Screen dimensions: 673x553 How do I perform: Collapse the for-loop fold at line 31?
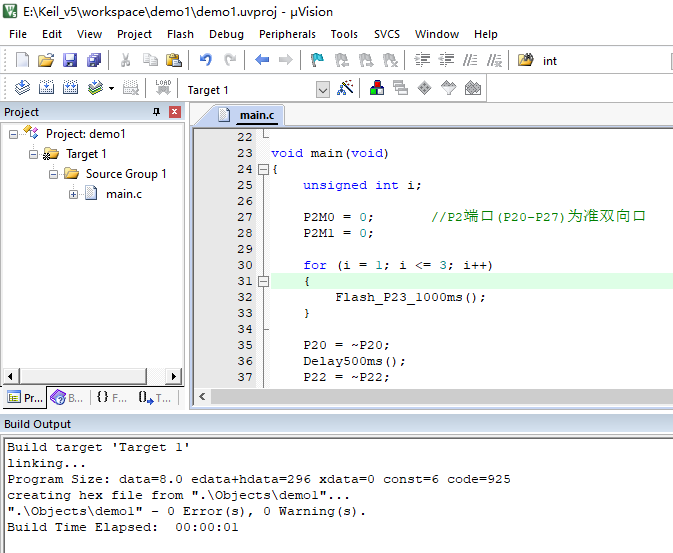263,281
